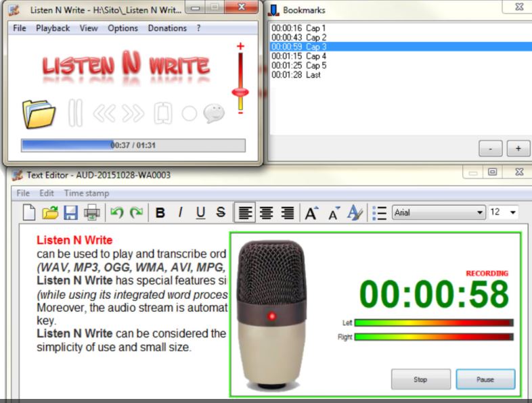532x403 pixels.
Task: Open the Text Editor Edit menu
Action: [47, 193]
